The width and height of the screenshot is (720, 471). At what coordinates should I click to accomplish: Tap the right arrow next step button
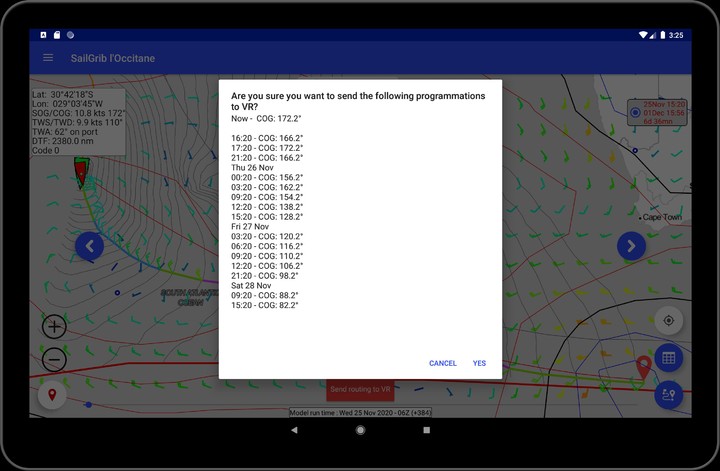click(631, 247)
